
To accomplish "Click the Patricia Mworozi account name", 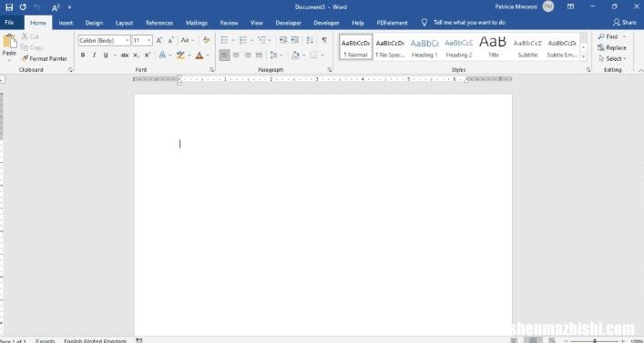I will tap(517, 6).
